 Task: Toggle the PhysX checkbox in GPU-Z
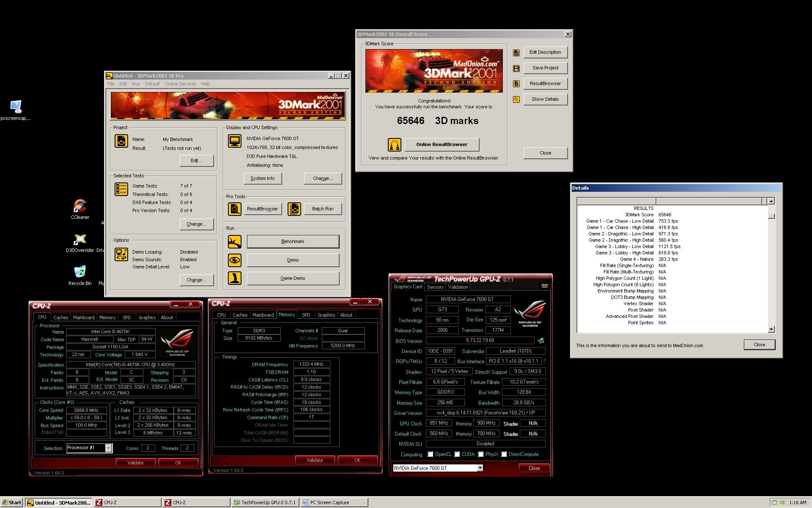(x=480, y=454)
